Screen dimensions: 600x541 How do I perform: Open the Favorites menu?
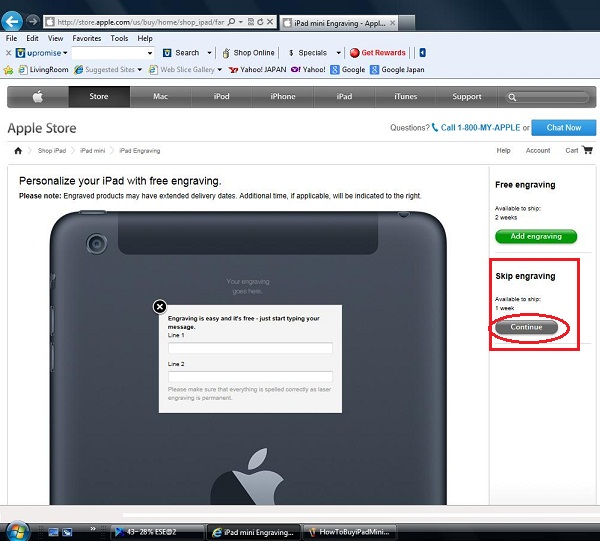(x=87, y=38)
